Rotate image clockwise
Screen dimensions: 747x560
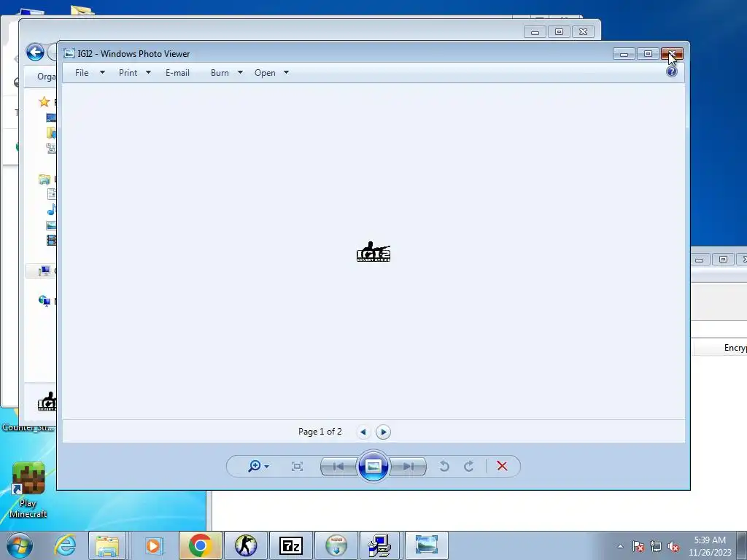(x=469, y=466)
